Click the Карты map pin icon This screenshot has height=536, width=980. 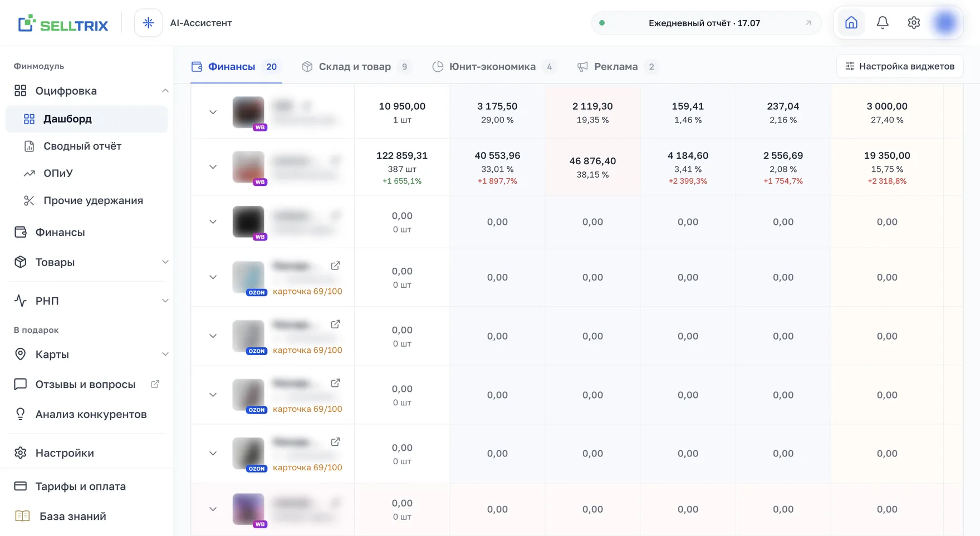click(21, 354)
